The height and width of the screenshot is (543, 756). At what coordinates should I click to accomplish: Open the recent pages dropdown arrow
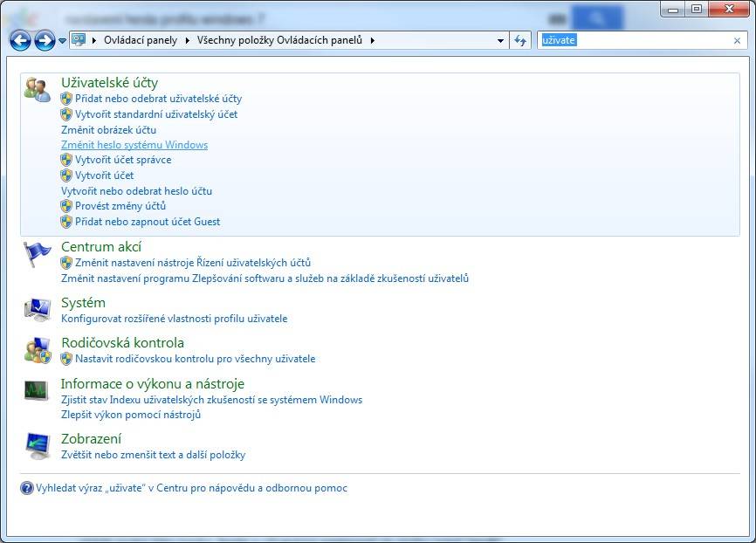[62, 41]
